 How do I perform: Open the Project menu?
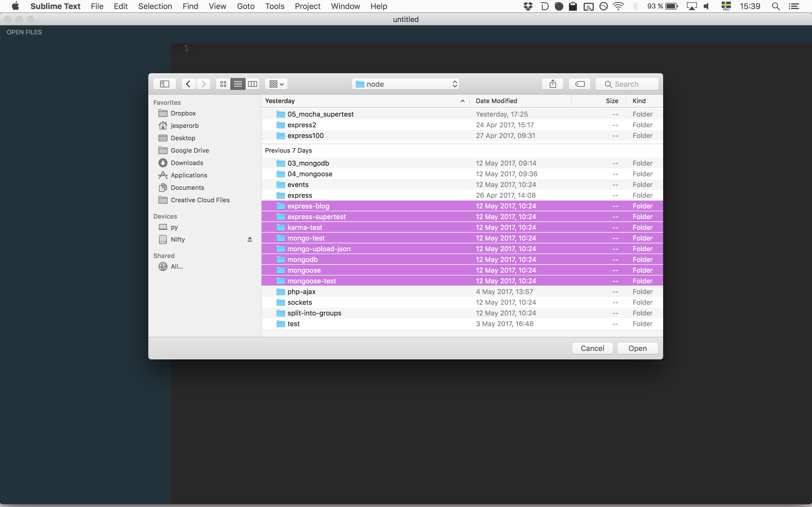[x=307, y=6]
